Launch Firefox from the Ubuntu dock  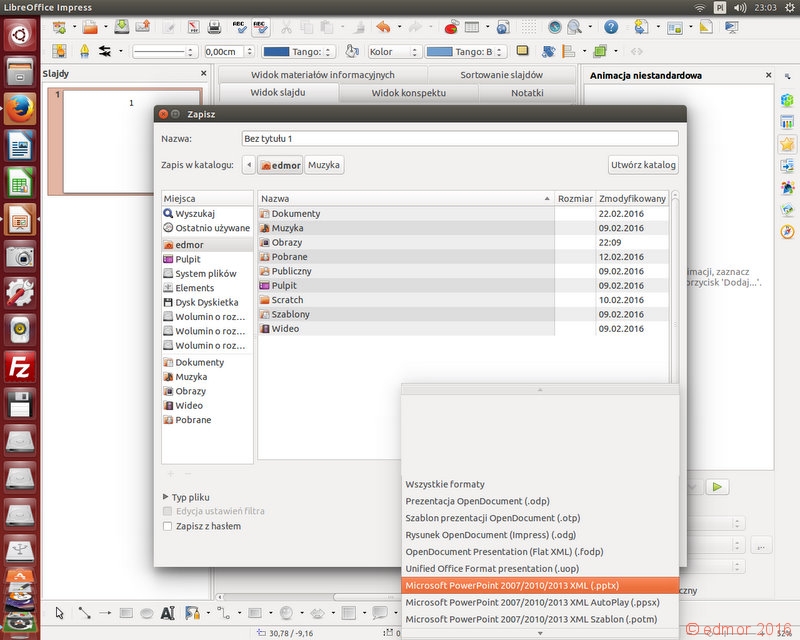coord(20,109)
